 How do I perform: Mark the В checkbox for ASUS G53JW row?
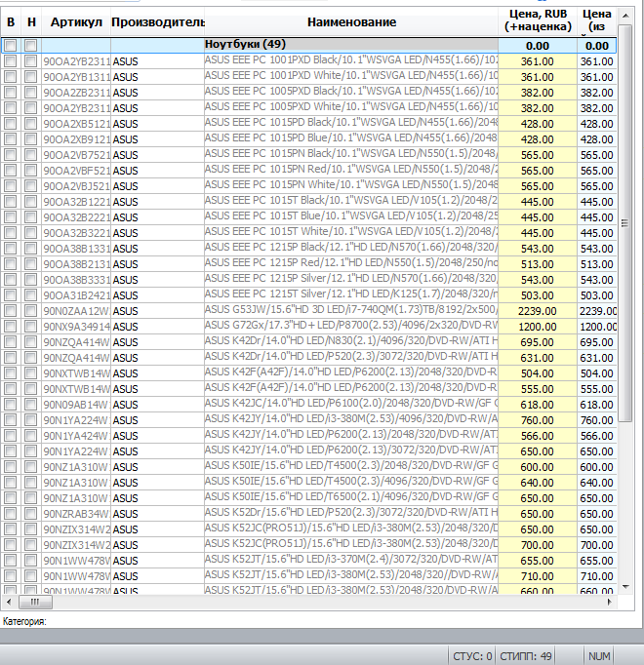(11, 310)
